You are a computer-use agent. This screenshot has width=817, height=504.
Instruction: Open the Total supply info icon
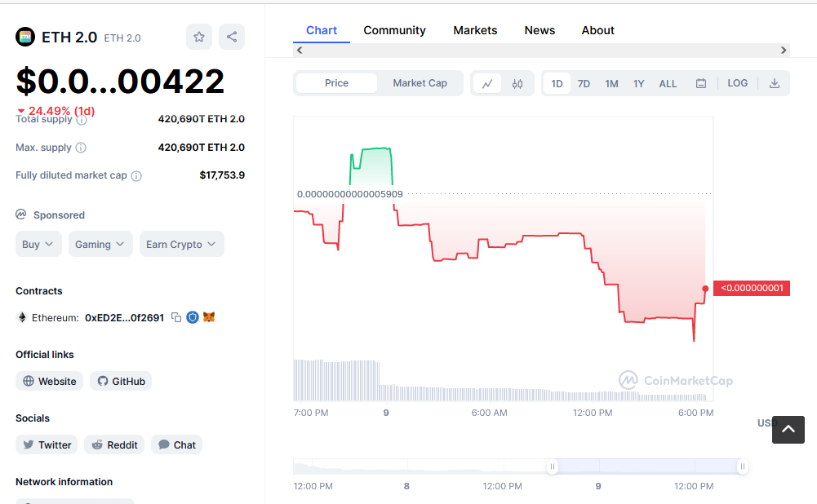82,120
